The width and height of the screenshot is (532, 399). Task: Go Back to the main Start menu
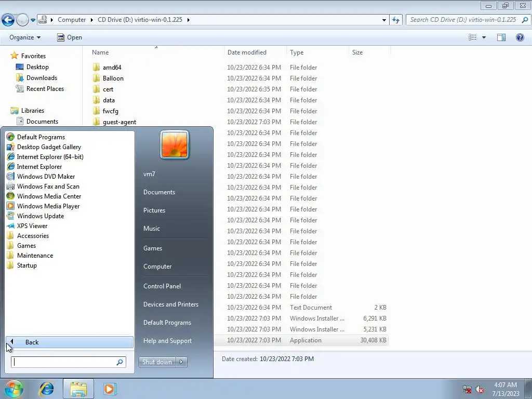tap(69, 342)
